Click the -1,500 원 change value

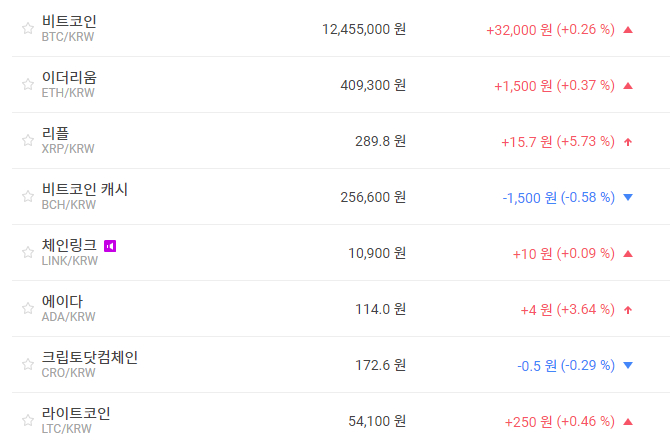click(x=529, y=197)
